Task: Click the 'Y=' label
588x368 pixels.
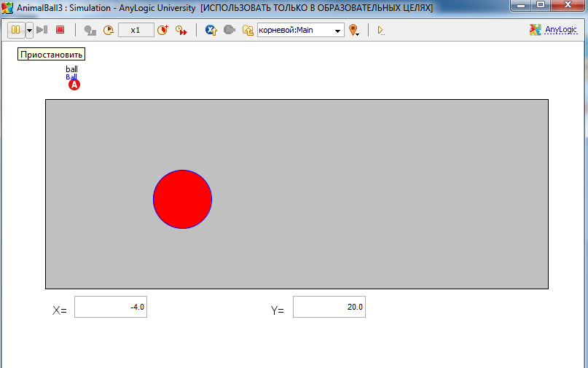Action: click(x=278, y=310)
